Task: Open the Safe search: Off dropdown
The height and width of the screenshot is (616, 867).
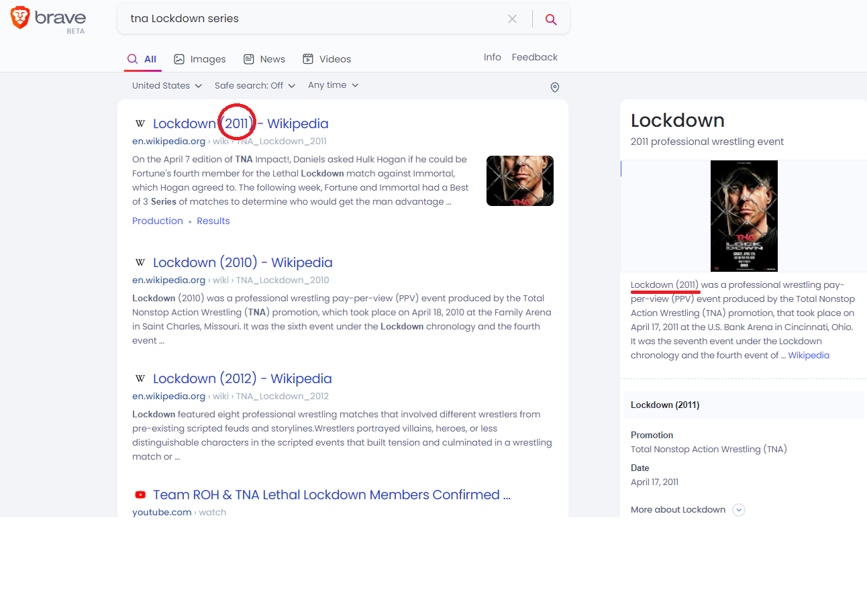Action: coord(255,85)
